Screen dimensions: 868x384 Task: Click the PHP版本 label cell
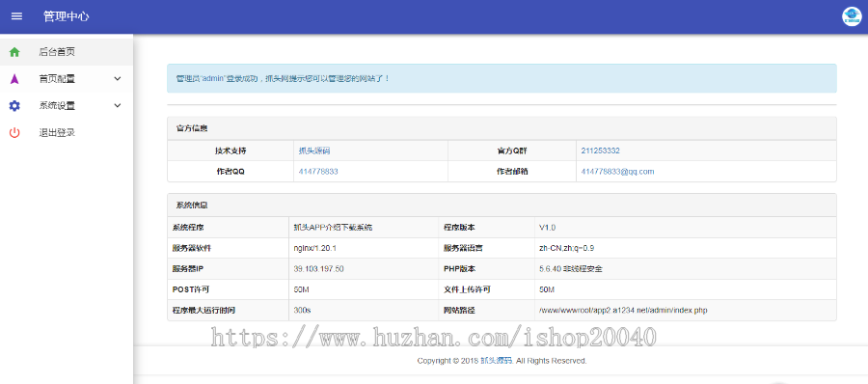486,269
